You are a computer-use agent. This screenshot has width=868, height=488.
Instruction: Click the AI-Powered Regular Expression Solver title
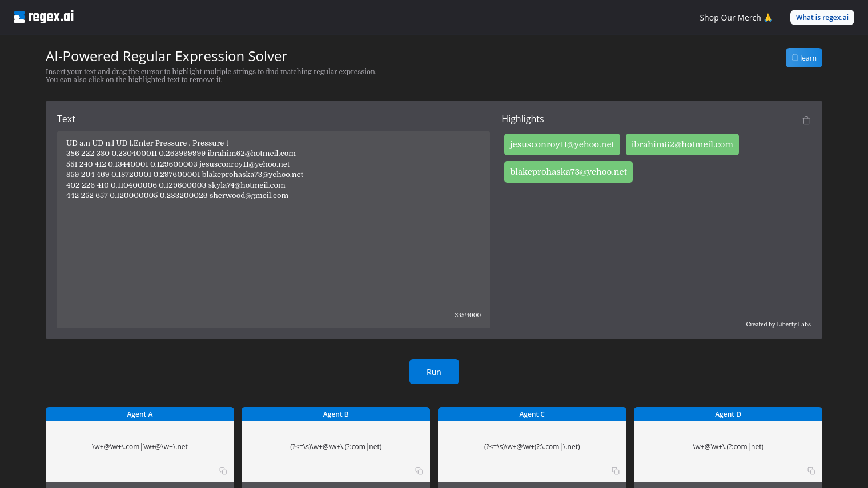tap(166, 57)
